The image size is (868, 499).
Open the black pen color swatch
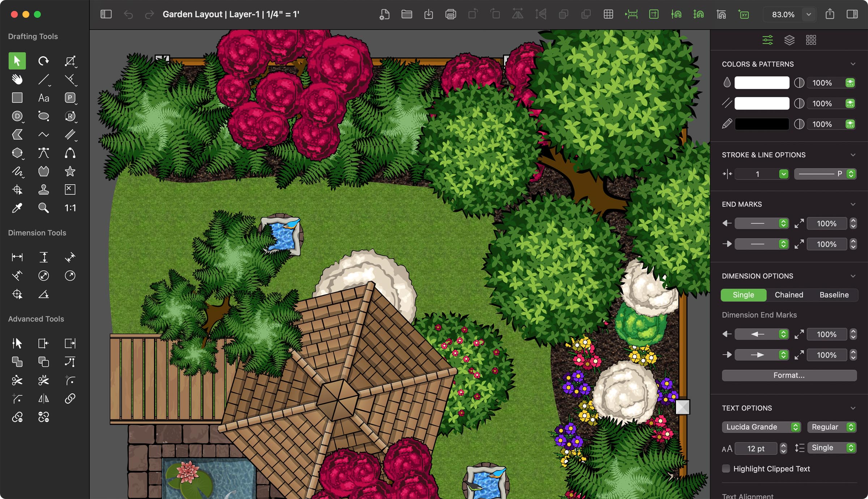762,124
